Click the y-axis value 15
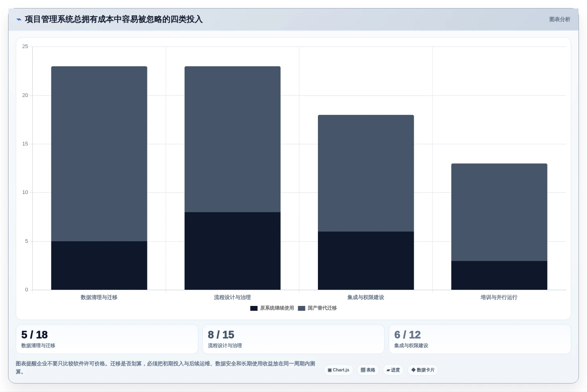 (25, 144)
